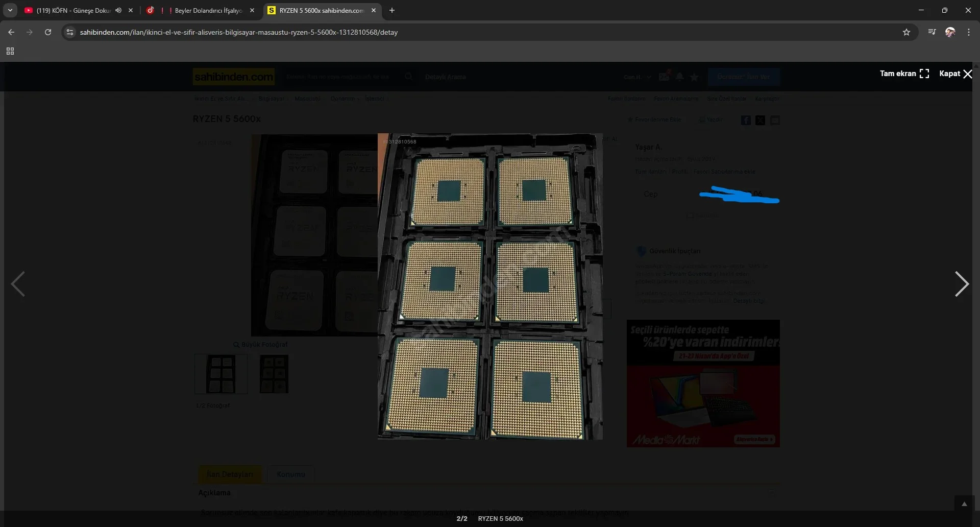Go back to the previous page
The height and width of the screenshot is (527, 980).
coord(11,32)
